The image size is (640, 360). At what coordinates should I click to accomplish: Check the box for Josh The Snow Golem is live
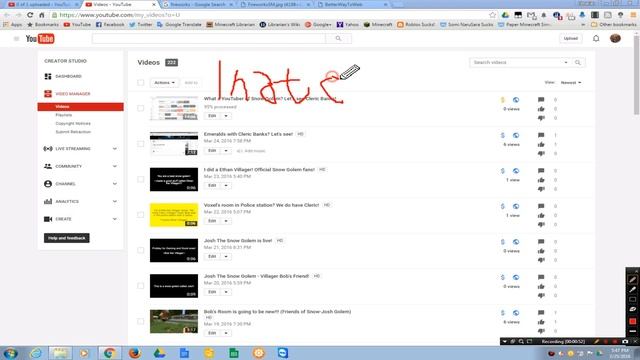click(x=140, y=250)
